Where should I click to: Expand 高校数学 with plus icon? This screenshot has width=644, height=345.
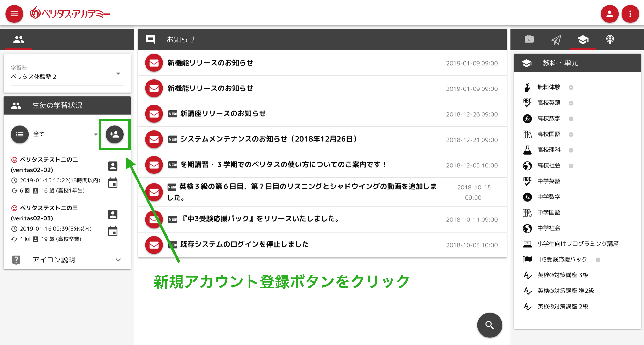571,119
